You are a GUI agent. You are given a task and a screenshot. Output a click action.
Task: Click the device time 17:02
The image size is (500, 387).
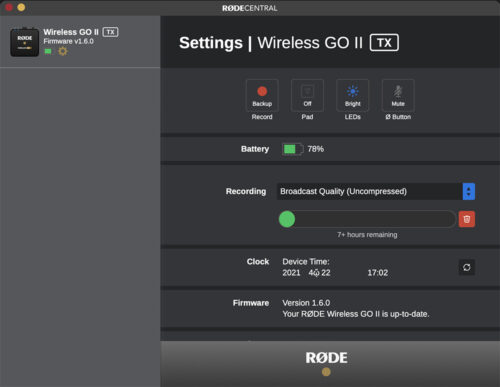[378, 273]
